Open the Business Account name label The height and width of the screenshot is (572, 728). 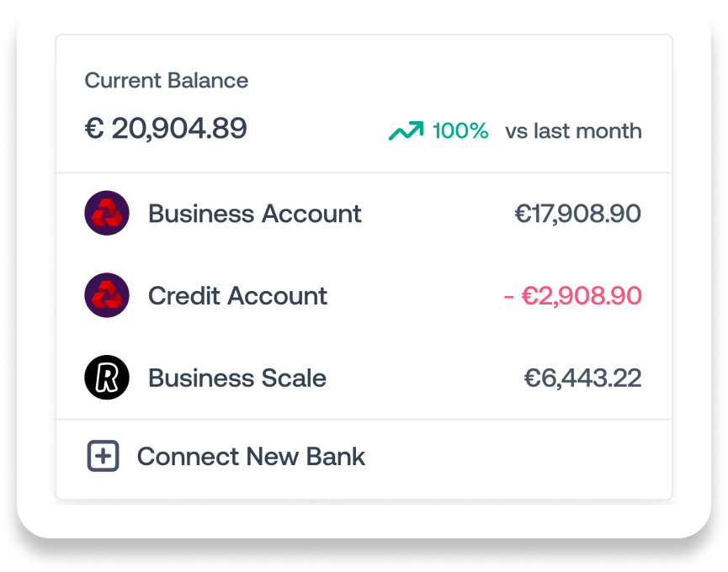coord(255,214)
